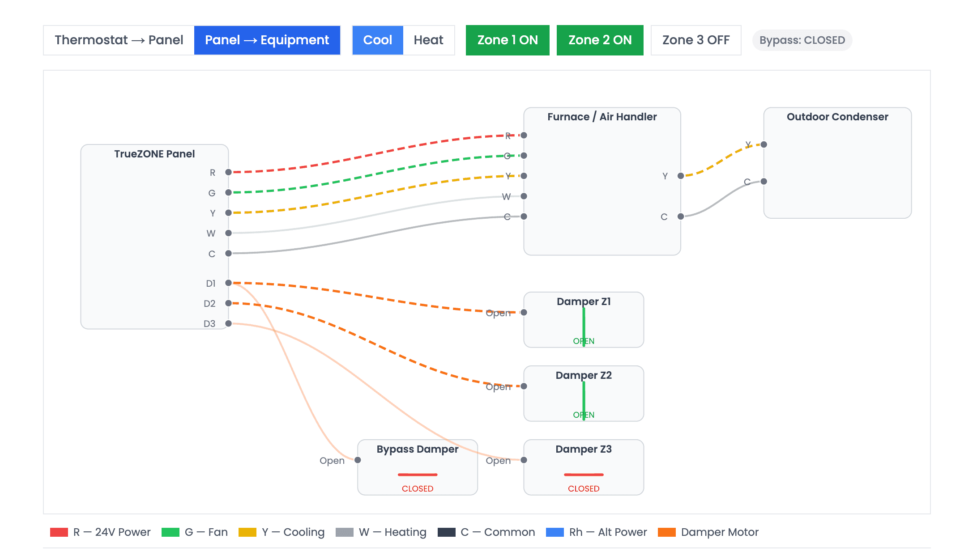Toggle Zone 2 off
964x560 pixels.
click(600, 40)
